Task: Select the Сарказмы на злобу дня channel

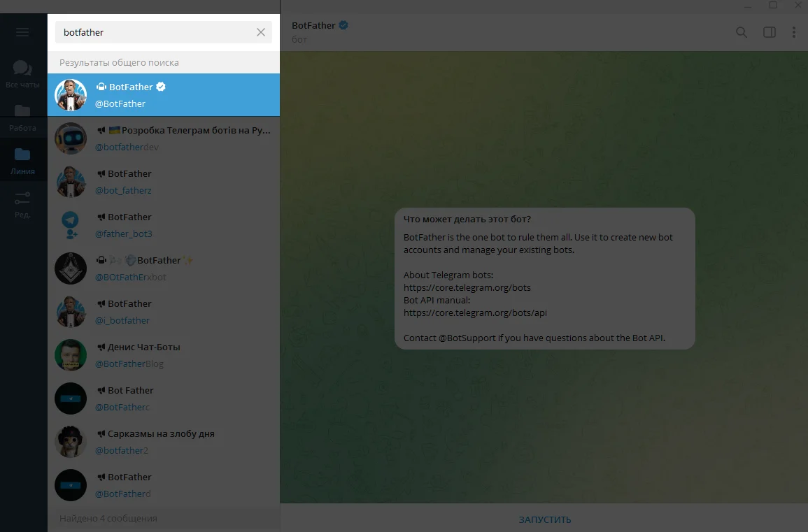Action: pos(164,442)
